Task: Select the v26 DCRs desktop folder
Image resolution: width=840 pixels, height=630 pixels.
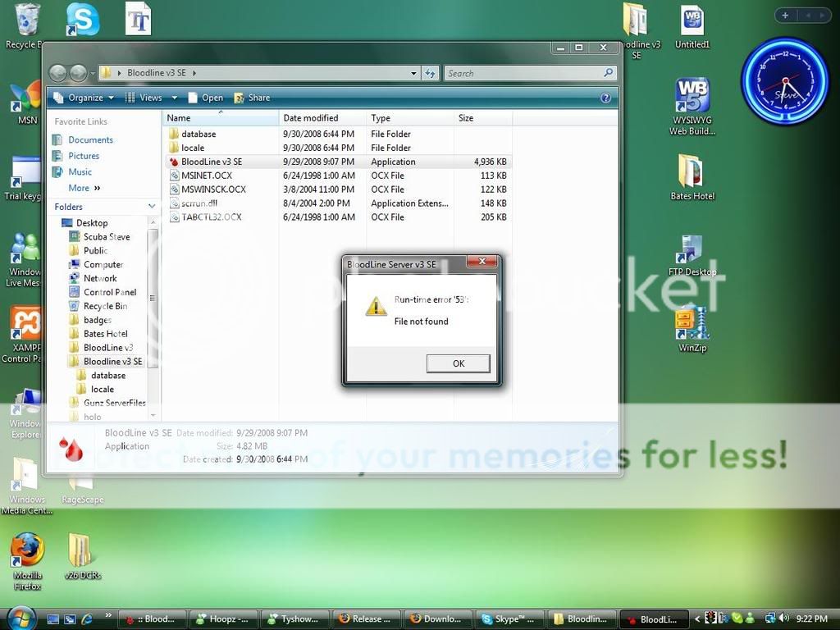Action: point(82,557)
